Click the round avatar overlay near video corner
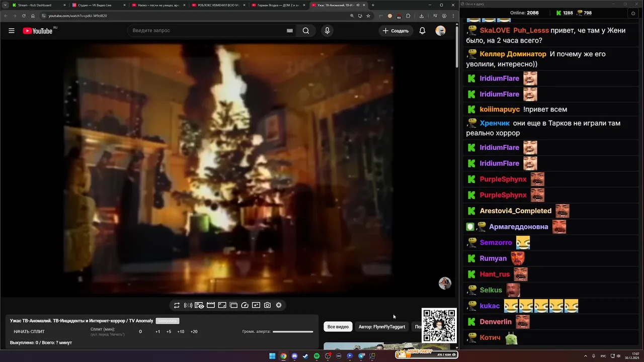The height and width of the screenshot is (362, 644). pyautogui.click(x=445, y=283)
